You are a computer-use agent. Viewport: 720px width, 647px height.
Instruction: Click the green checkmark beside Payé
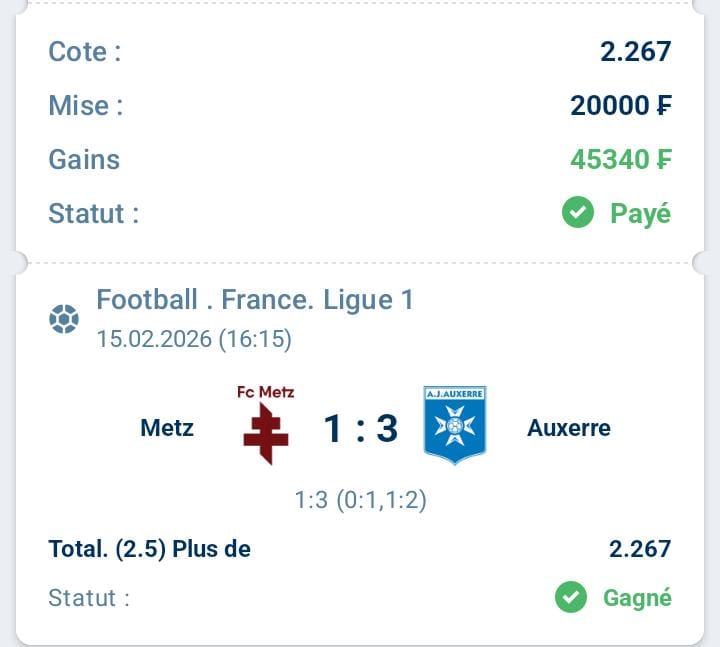[578, 212]
